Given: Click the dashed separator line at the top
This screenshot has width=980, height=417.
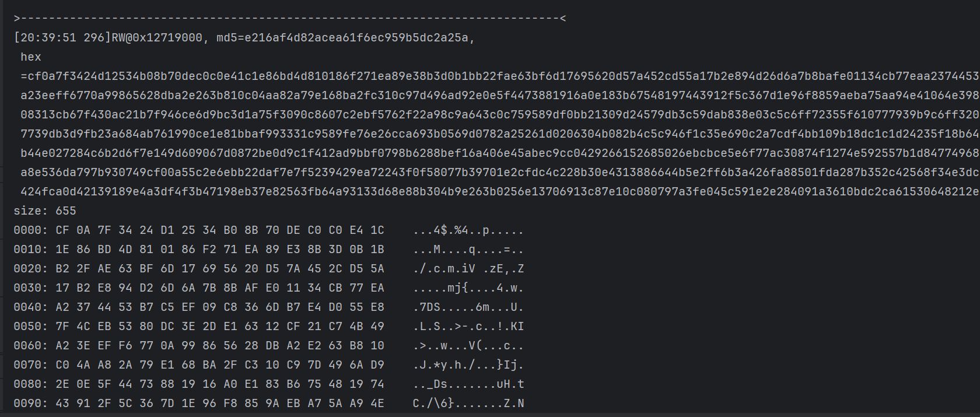Looking at the screenshot, I should tap(290, 19).
